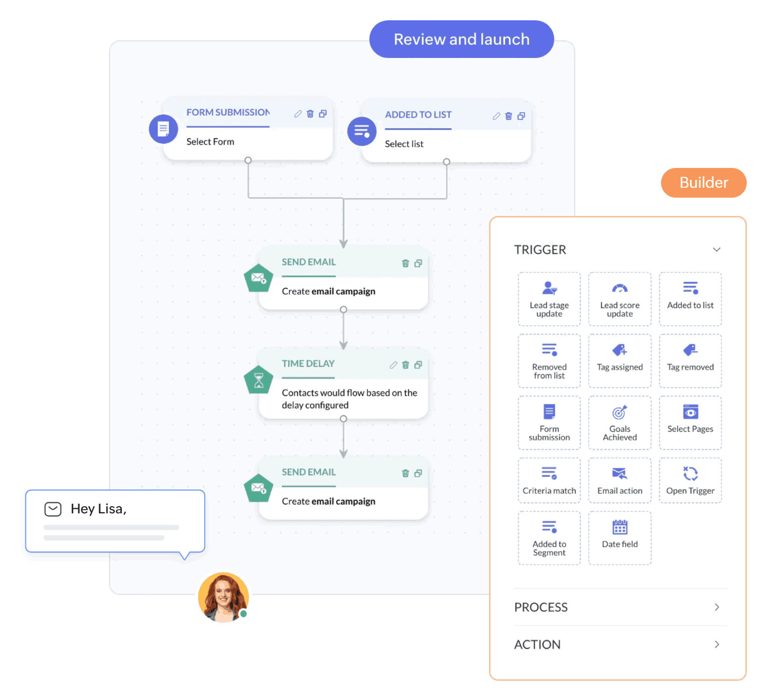Viewport: 778px width, 700px height.
Task: Delete the Added to List node trash icon
Action: pyautogui.click(x=508, y=116)
